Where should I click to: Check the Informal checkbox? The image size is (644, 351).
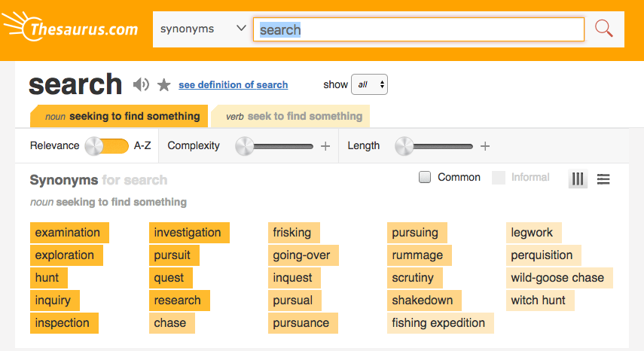click(498, 177)
